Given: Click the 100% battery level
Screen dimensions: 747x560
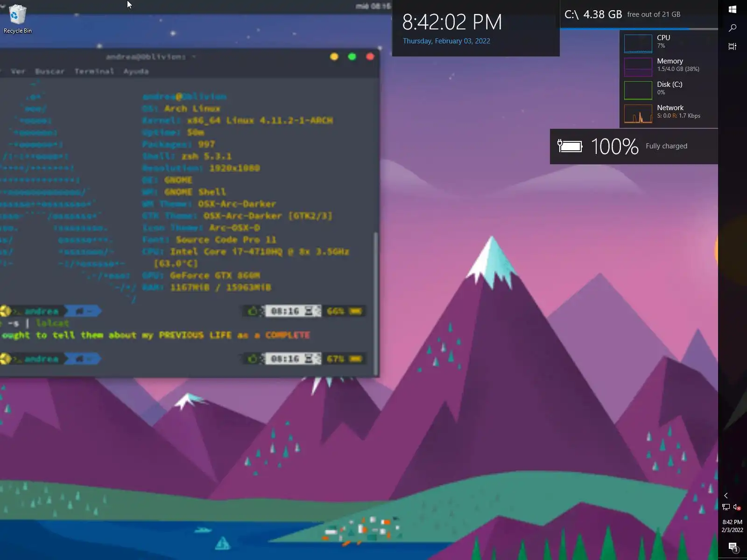Looking at the screenshot, I should [614, 147].
